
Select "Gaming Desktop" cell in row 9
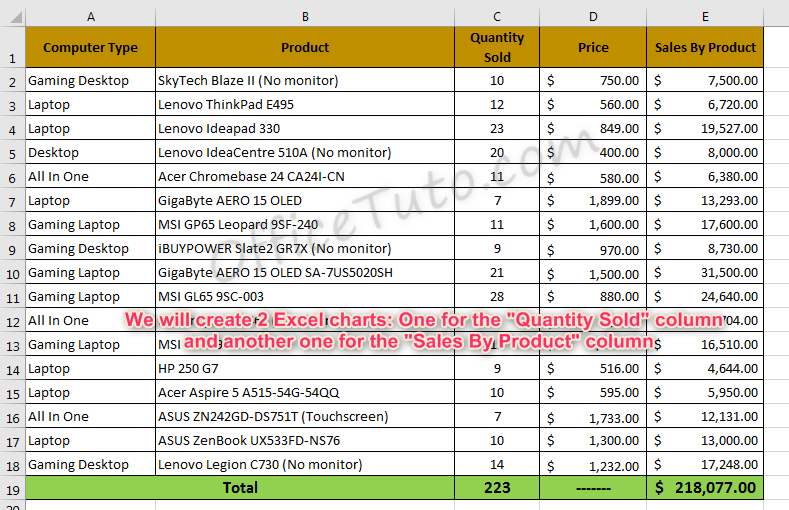coord(91,248)
